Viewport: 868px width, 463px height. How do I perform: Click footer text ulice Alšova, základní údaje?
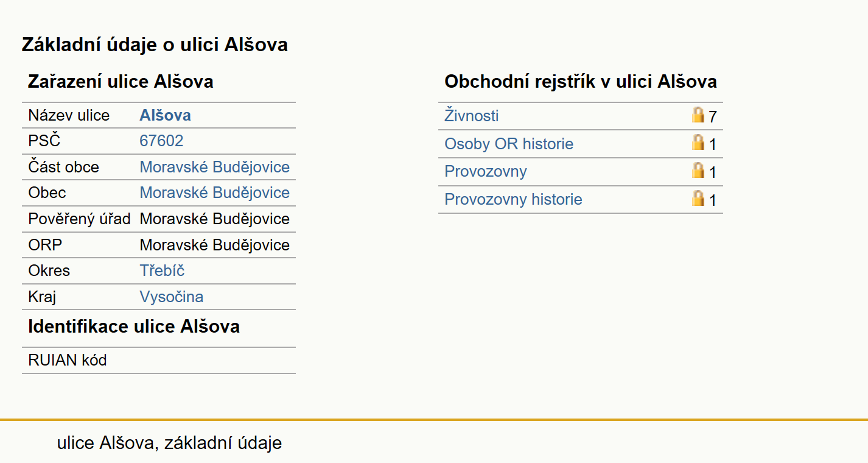[170, 443]
